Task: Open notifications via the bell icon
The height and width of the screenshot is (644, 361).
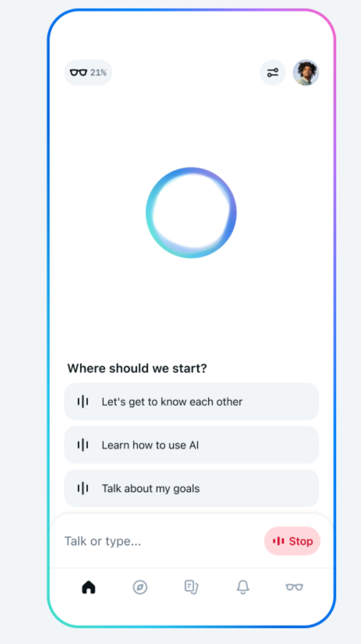Action: point(243,587)
